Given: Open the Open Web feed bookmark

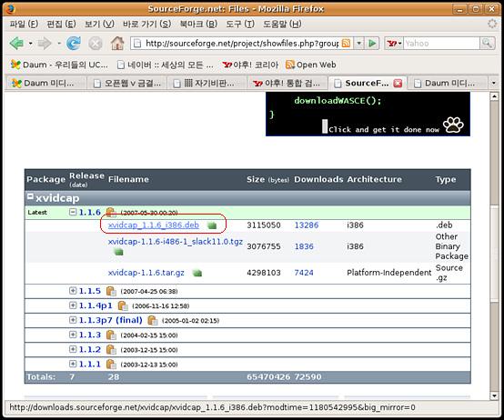Looking at the screenshot, I should (x=311, y=65).
